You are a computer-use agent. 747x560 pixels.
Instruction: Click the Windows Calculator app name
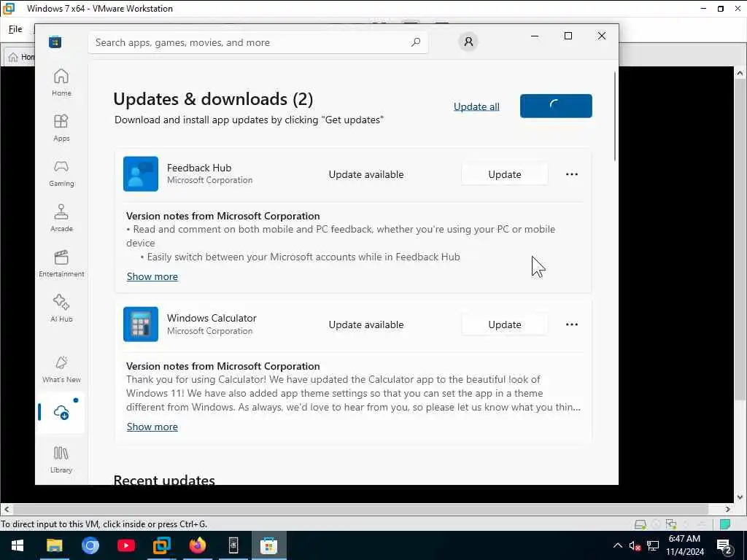[212, 318]
